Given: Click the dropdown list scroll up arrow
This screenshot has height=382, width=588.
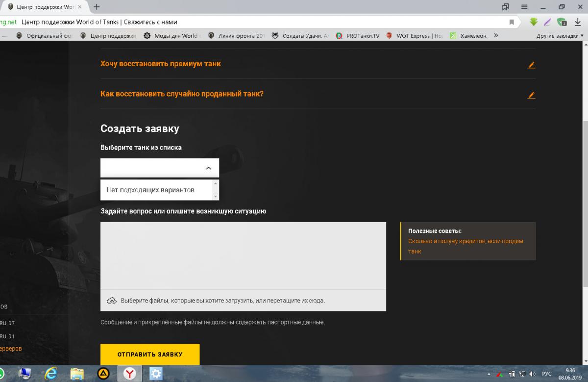Looking at the screenshot, I should [x=215, y=183].
